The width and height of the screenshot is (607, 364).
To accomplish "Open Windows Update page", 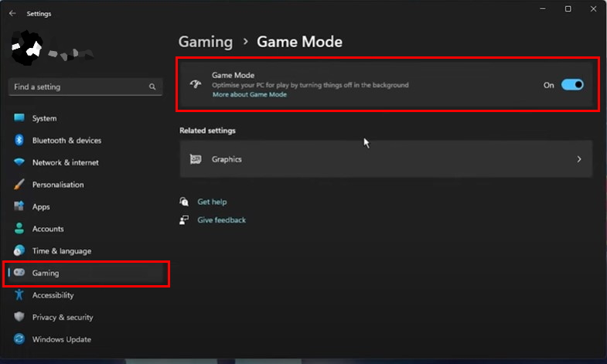I will tap(85, 338).
